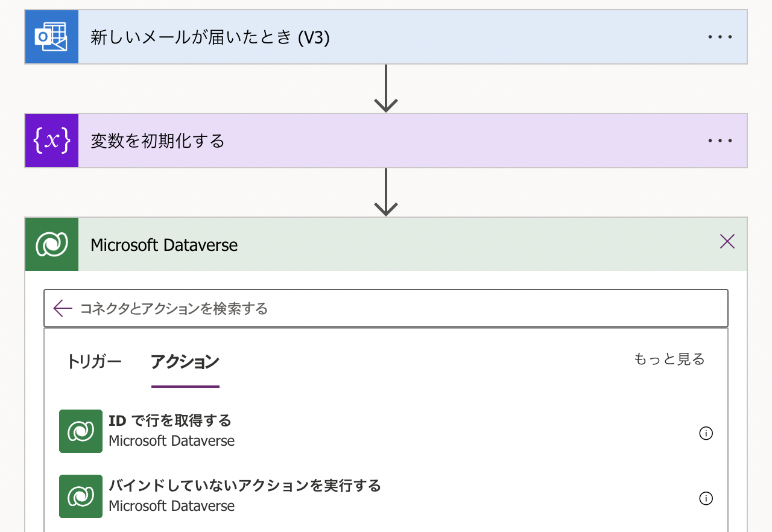Click the Dataverse icon in the Microsoft Dataverse header
Viewport: 772px width, 532px height.
tap(52, 244)
